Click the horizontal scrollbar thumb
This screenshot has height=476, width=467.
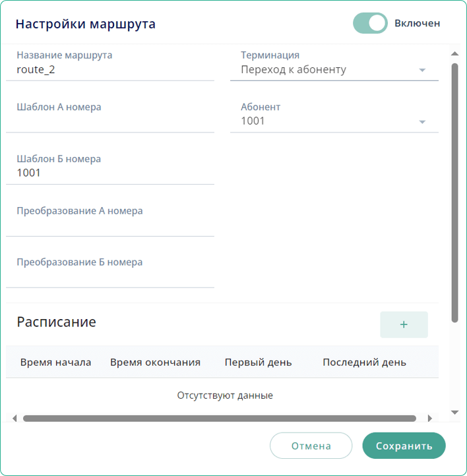click(x=219, y=418)
